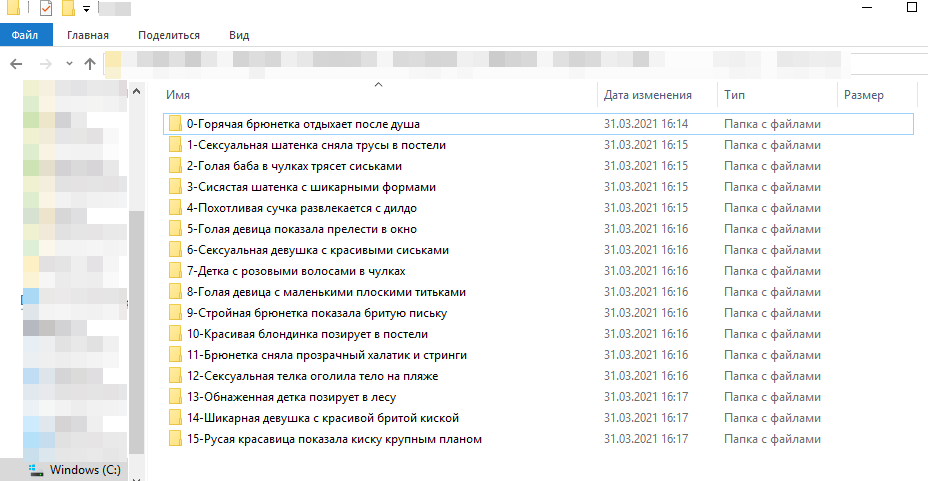Click the folder icon of the row starting with 10-
The width and height of the screenshot is (928, 481).
(175, 334)
